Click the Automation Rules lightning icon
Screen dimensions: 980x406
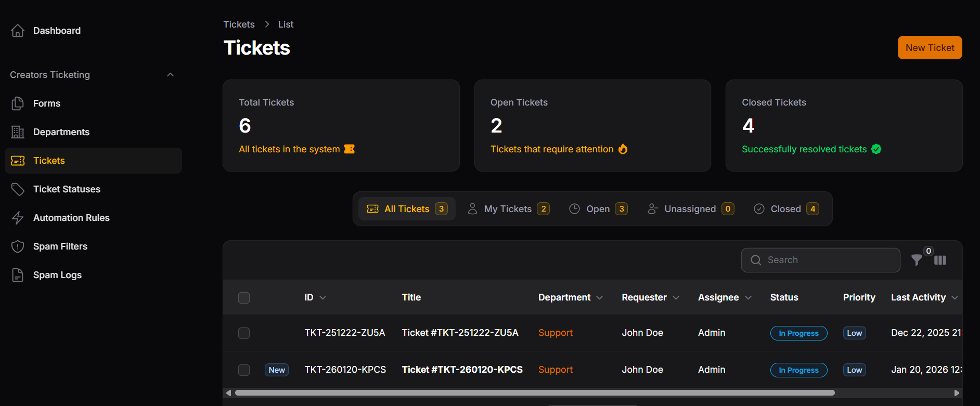coord(18,218)
